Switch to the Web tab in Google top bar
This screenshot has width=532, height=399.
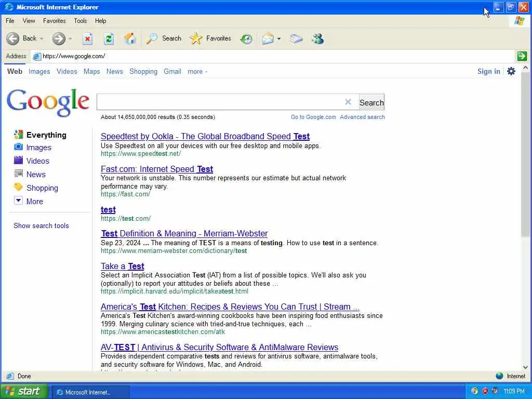(15, 72)
